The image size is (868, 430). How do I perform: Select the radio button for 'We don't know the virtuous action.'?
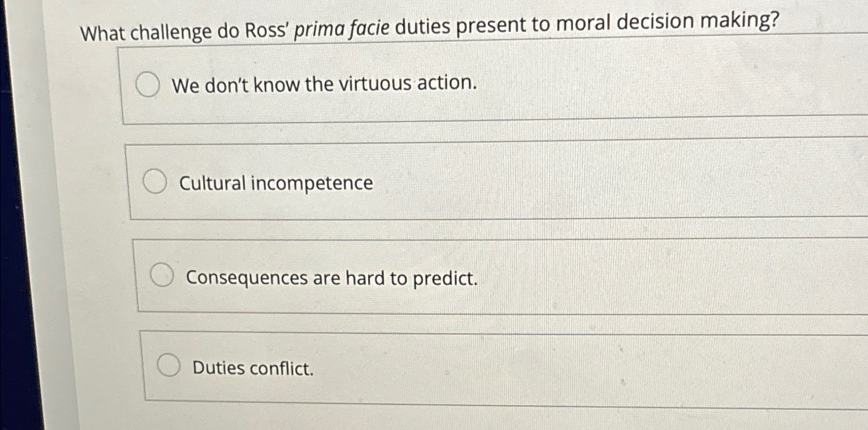click(x=148, y=85)
